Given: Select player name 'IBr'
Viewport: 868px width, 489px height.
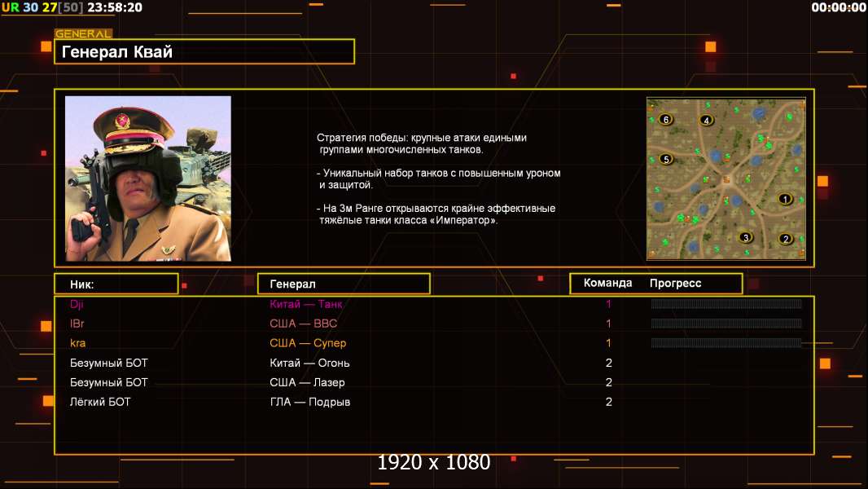Looking at the screenshot, I should click(77, 324).
